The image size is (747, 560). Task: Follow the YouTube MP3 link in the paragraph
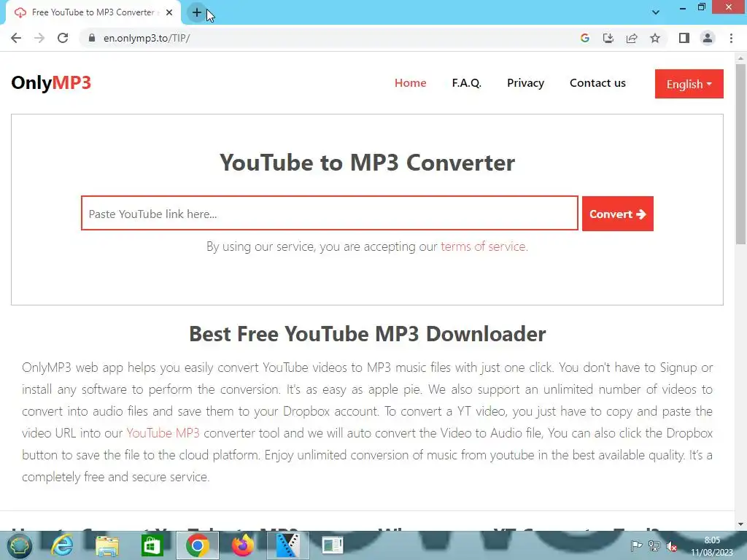tap(163, 433)
